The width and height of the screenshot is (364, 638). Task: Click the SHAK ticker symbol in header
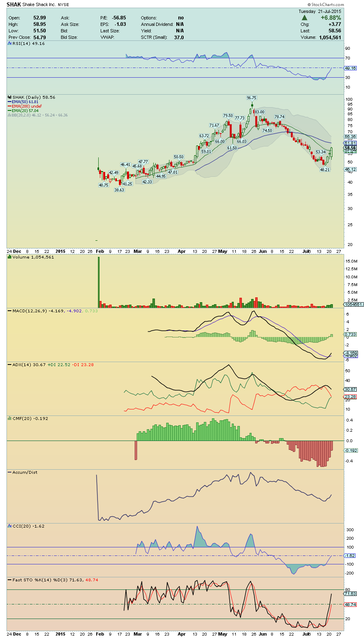(x=14, y=4)
